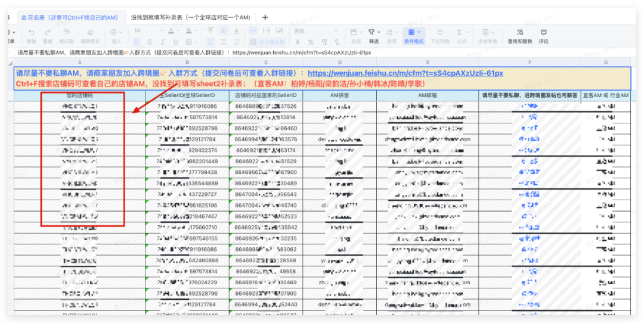Select the AM邮箱 header cell
644x323 pixels.
[428, 95]
